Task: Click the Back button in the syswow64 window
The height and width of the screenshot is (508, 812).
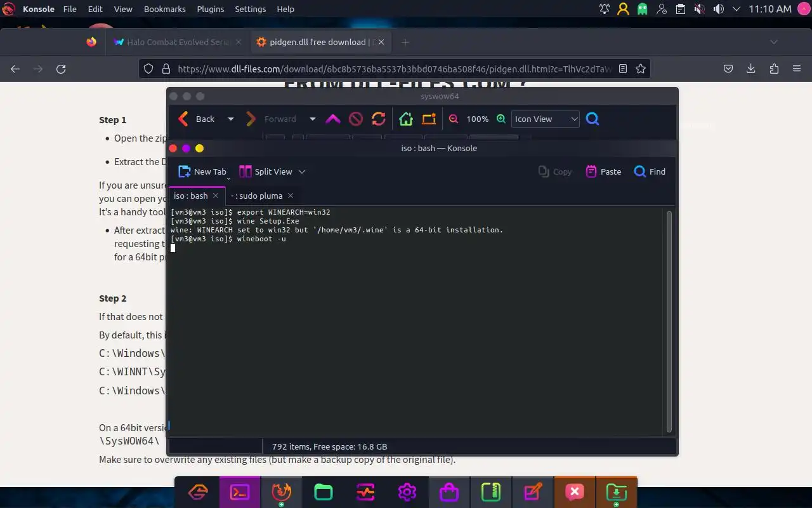Action: [x=197, y=119]
